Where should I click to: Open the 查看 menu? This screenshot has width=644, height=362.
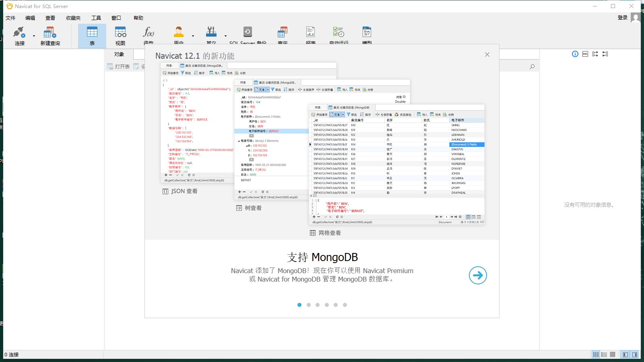[x=50, y=18]
